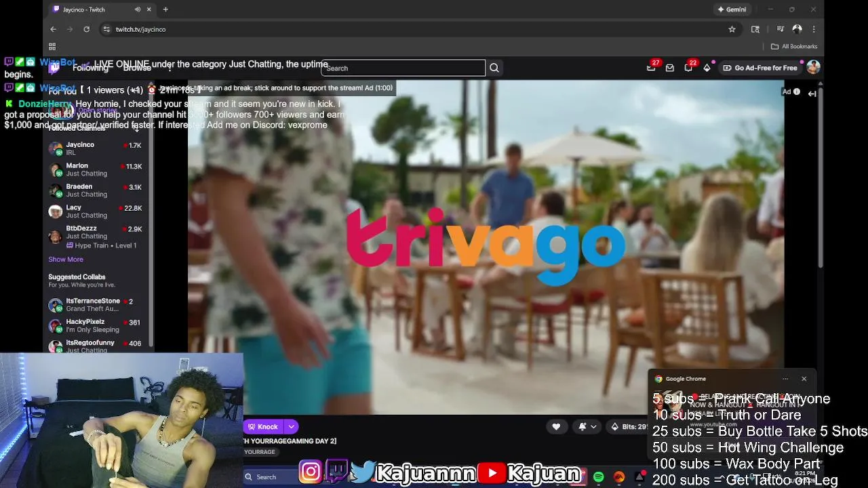Open Chrome's three-dot menu
The image size is (868, 488).
pyautogui.click(x=814, y=29)
